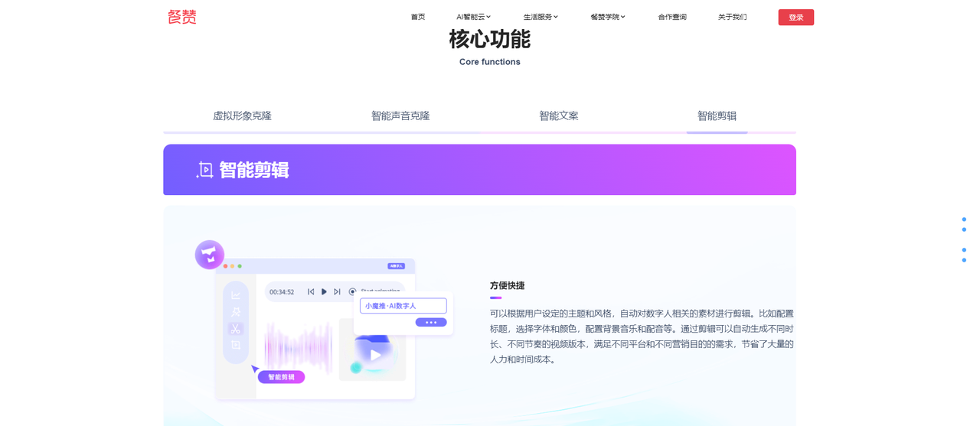Click the round purple megaphone badge icon

point(209,255)
